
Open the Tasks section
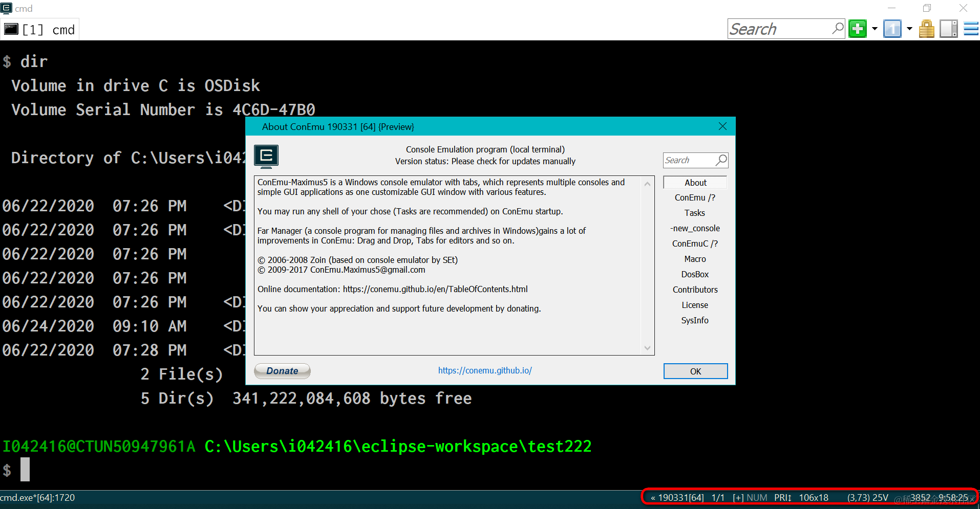pos(695,213)
